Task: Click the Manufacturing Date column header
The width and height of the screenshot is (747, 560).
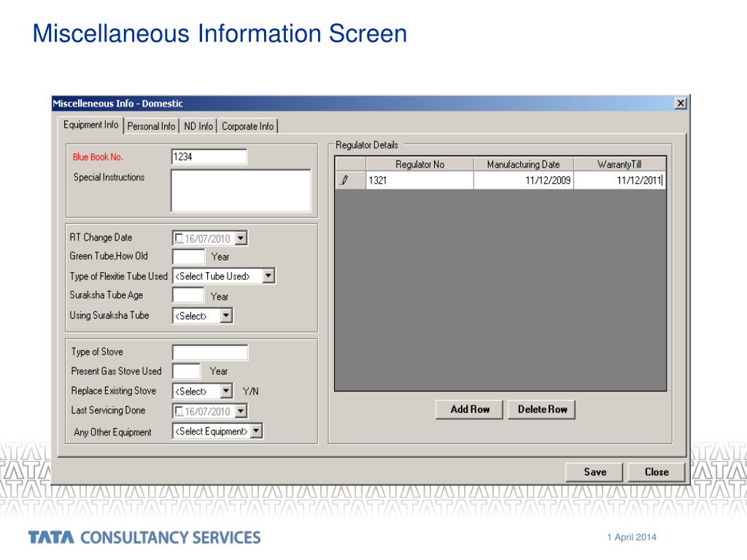Action: 524,164
